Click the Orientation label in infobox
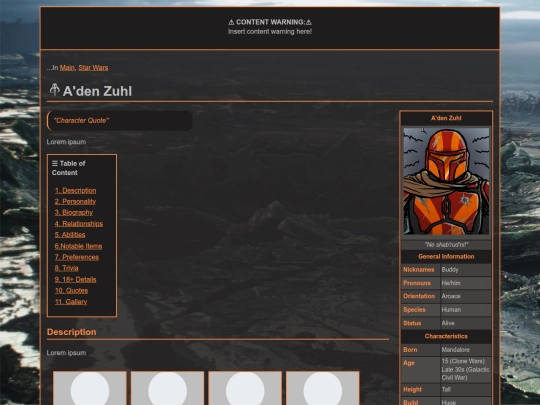 click(419, 296)
